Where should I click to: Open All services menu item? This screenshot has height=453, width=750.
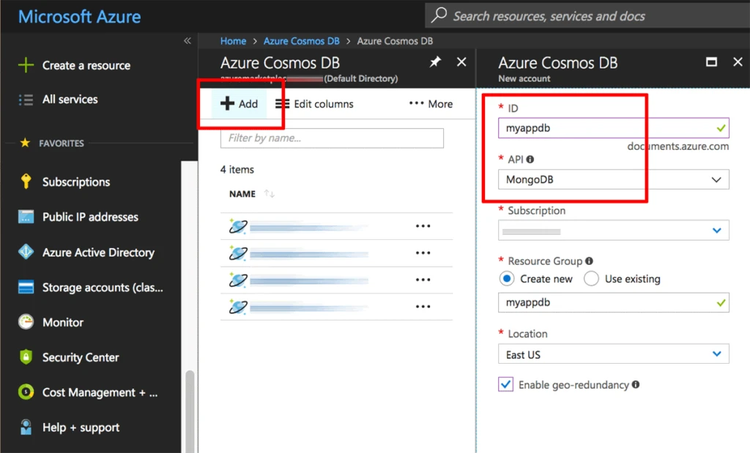tap(70, 99)
